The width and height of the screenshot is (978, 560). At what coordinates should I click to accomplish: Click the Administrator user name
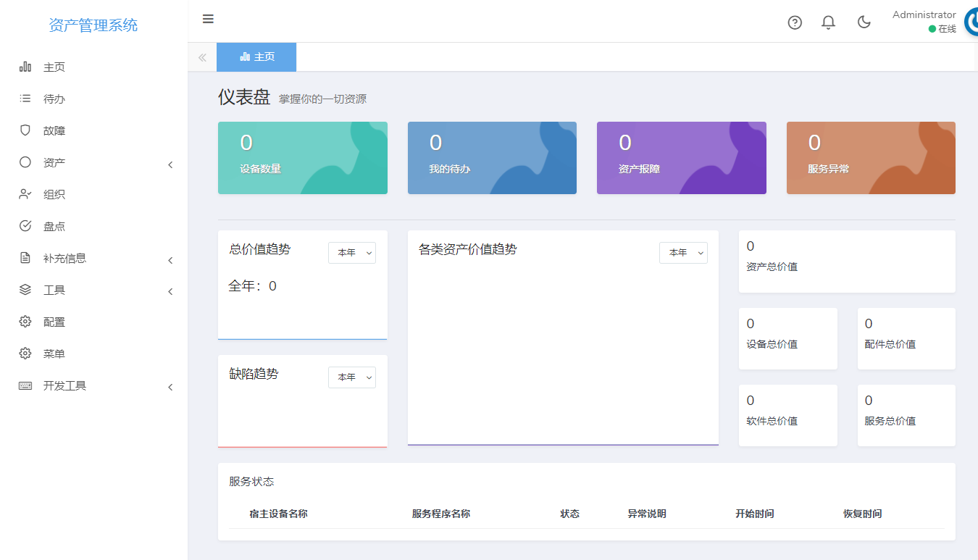[924, 14]
